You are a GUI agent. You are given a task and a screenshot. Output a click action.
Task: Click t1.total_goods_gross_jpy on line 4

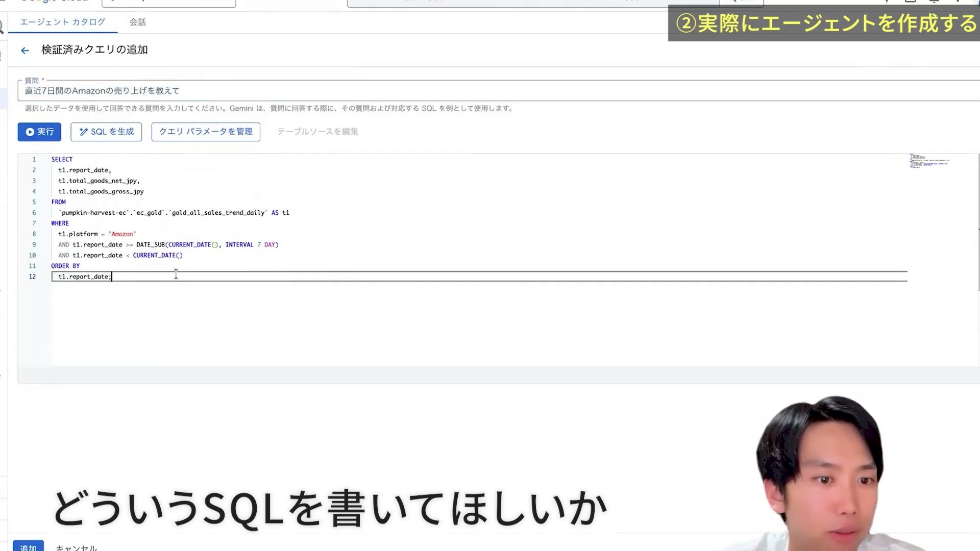coord(101,191)
